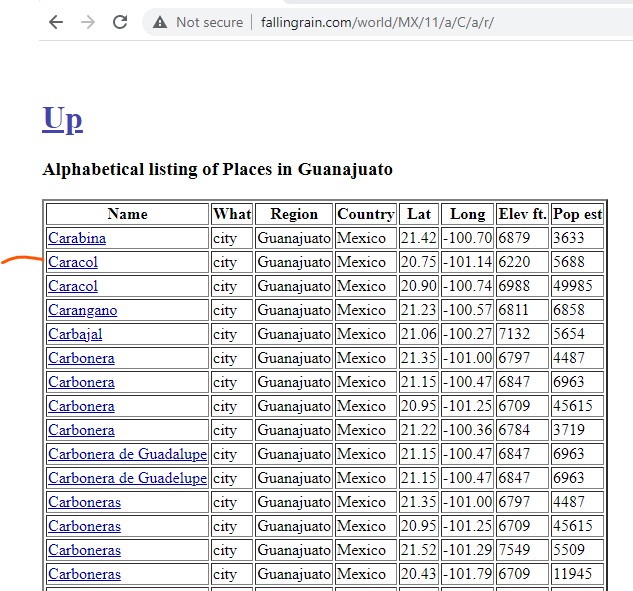Open the Carbajal link
This screenshot has height=591, width=633.
[x=75, y=334]
